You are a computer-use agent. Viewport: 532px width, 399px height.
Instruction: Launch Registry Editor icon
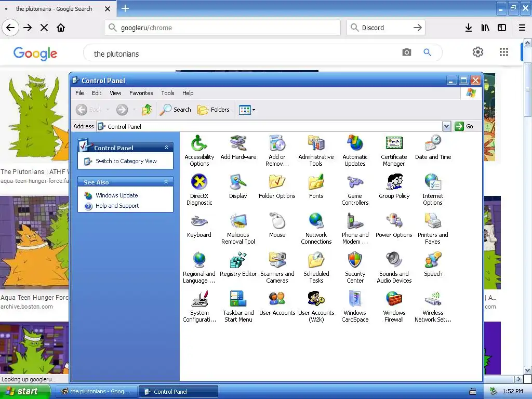click(x=238, y=264)
